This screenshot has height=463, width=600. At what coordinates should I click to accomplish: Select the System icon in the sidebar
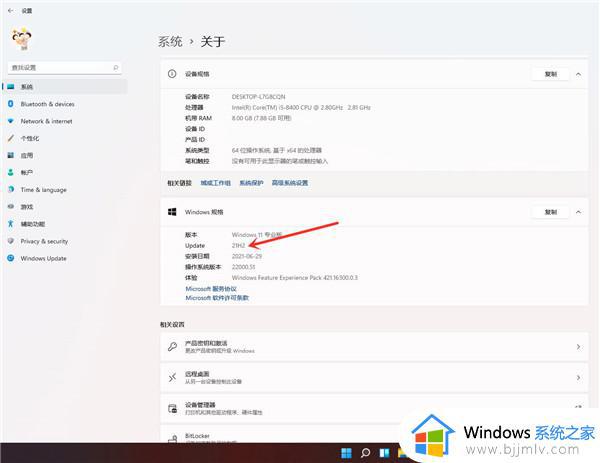point(11,87)
